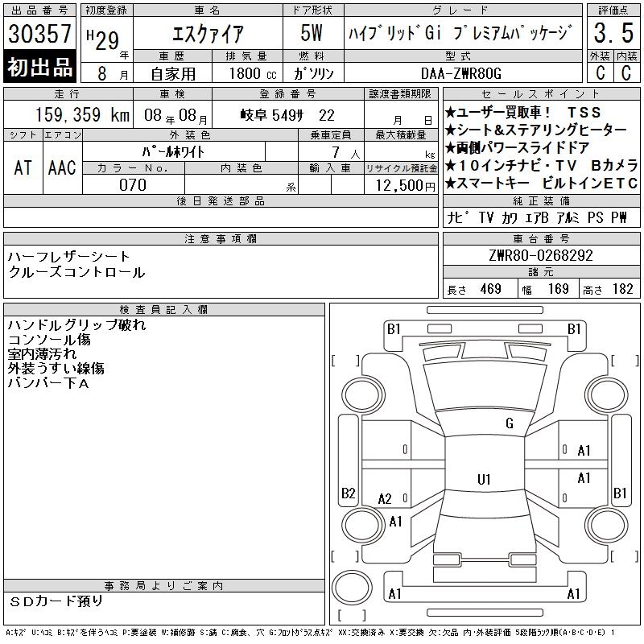Screen dimensions: 644x644
Task: Select the AT shift value
Action: point(23,167)
